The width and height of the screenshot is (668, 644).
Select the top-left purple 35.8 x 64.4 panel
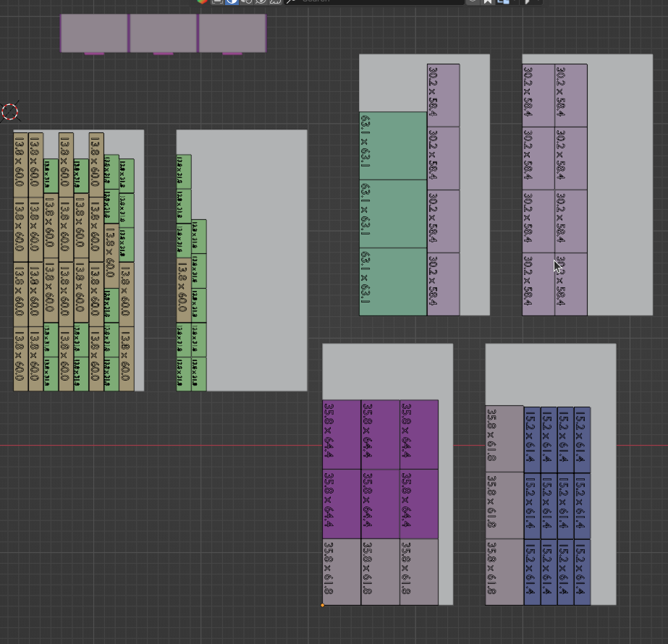click(341, 434)
